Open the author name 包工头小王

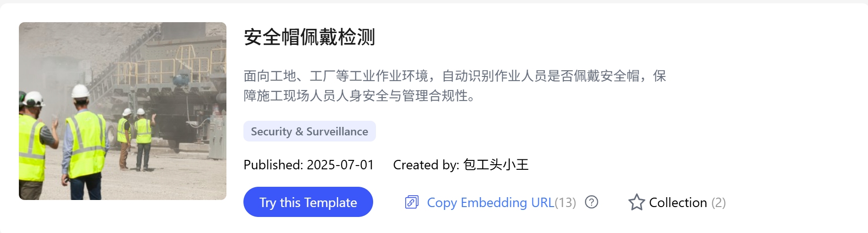(x=496, y=165)
